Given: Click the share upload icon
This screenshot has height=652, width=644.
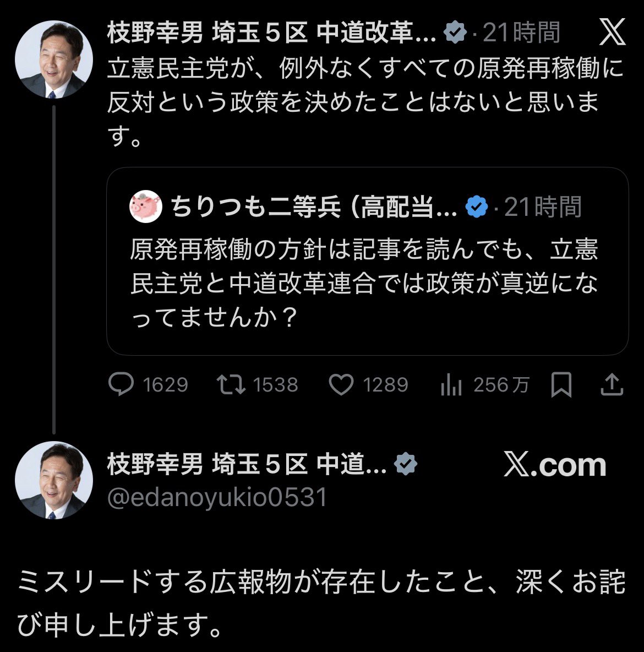Looking at the screenshot, I should (x=612, y=385).
